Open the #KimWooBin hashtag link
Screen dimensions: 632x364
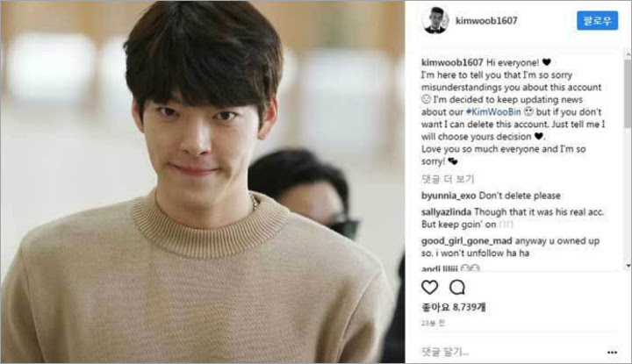pos(493,112)
